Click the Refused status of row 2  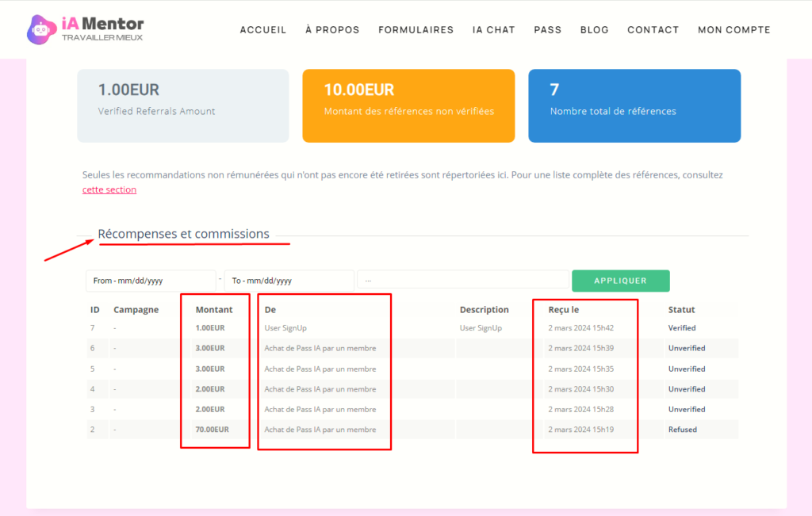pos(682,429)
